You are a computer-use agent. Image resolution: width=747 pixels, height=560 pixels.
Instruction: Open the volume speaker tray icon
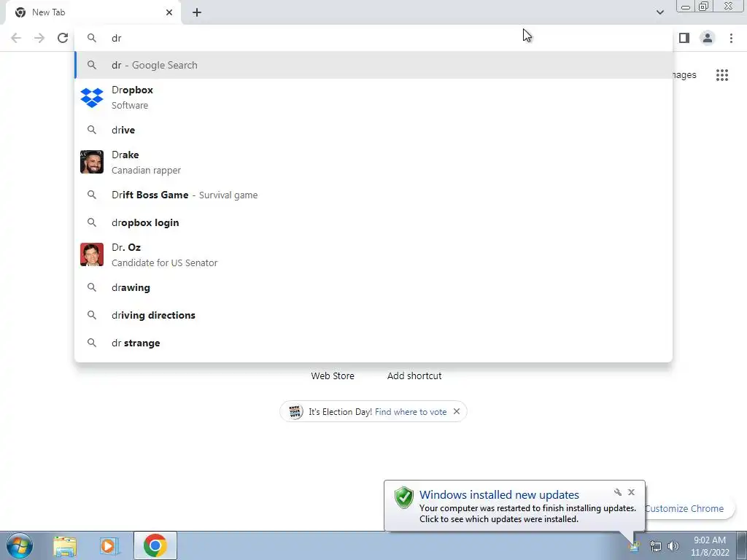(x=673, y=546)
